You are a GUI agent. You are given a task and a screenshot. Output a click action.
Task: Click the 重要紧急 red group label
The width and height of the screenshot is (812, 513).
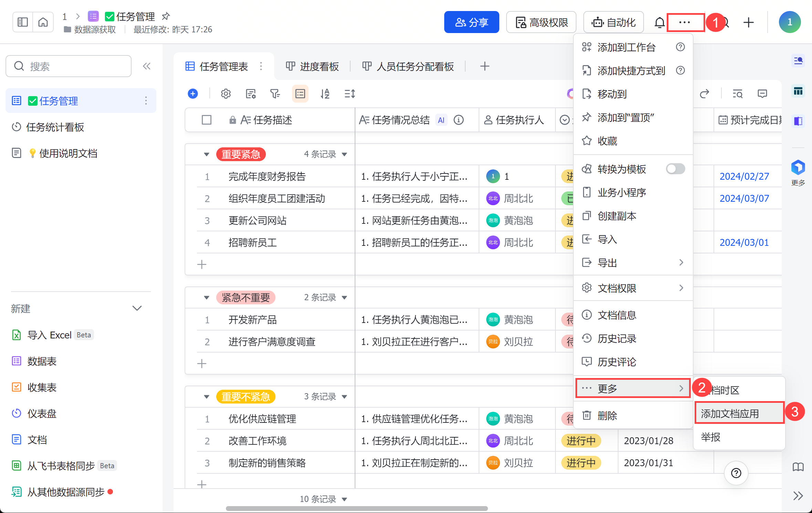pos(241,154)
